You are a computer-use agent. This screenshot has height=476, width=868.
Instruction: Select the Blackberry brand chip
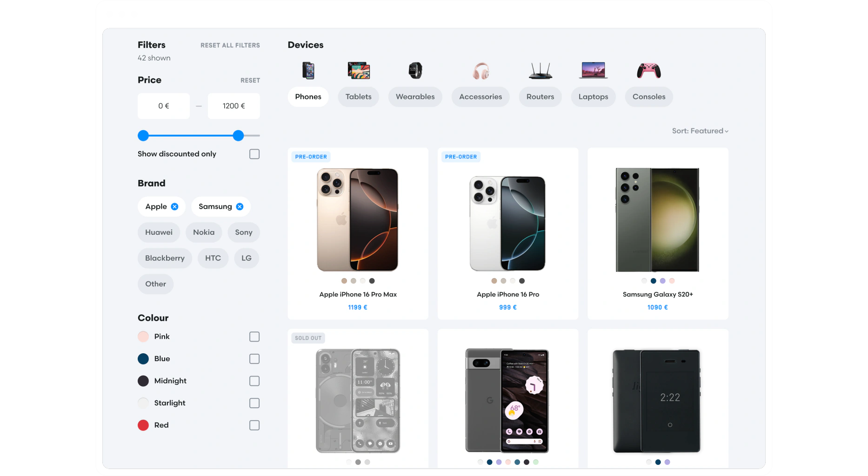165,258
